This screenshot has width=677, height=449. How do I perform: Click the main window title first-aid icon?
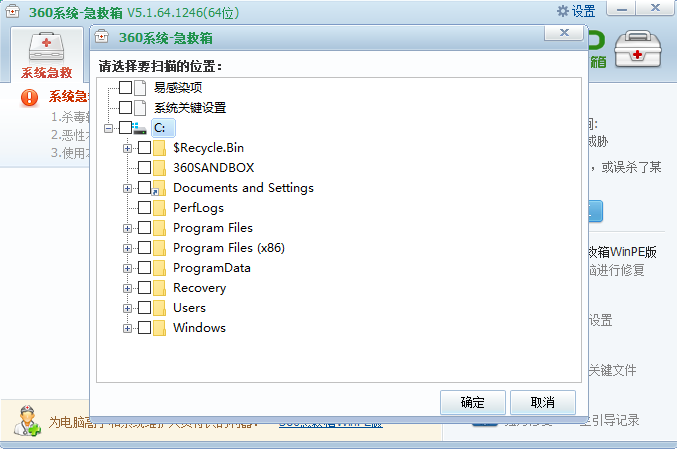[x=13, y=12]
